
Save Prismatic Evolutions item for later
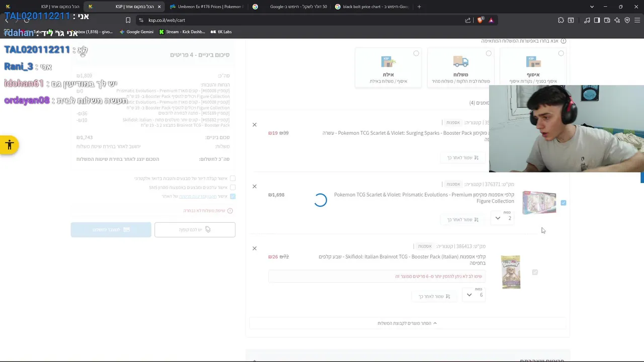[463, 219]
